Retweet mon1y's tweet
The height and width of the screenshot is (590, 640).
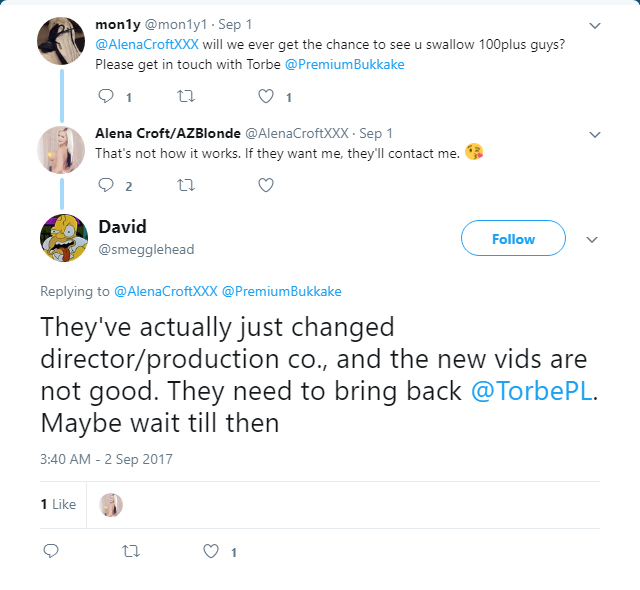186,97
